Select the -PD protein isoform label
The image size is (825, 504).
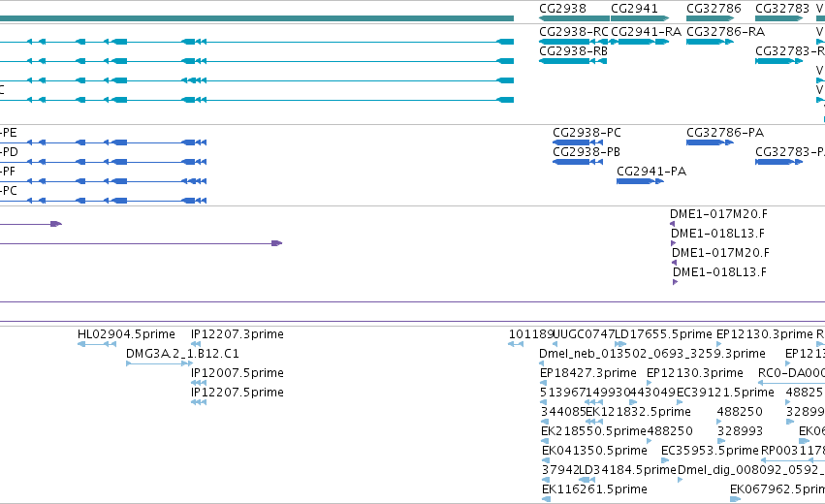tap(9, 151)
